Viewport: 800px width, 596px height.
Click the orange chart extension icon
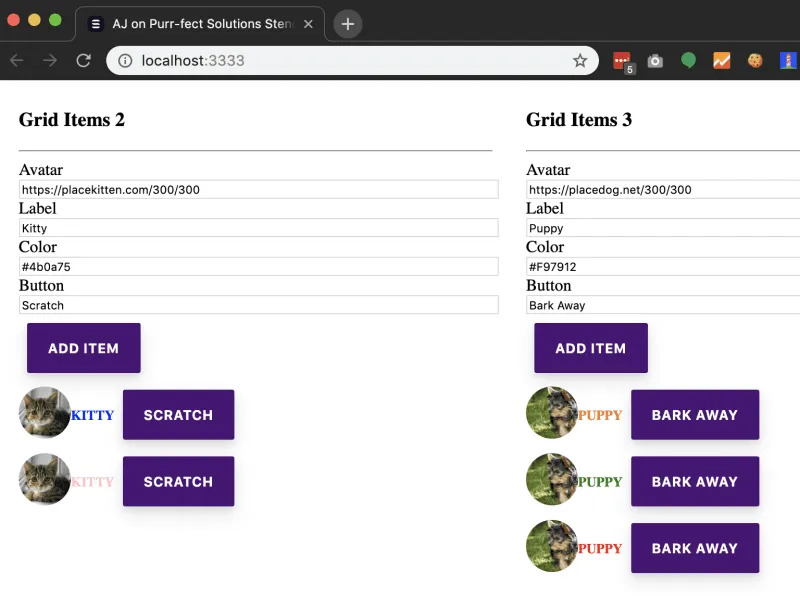721,61
